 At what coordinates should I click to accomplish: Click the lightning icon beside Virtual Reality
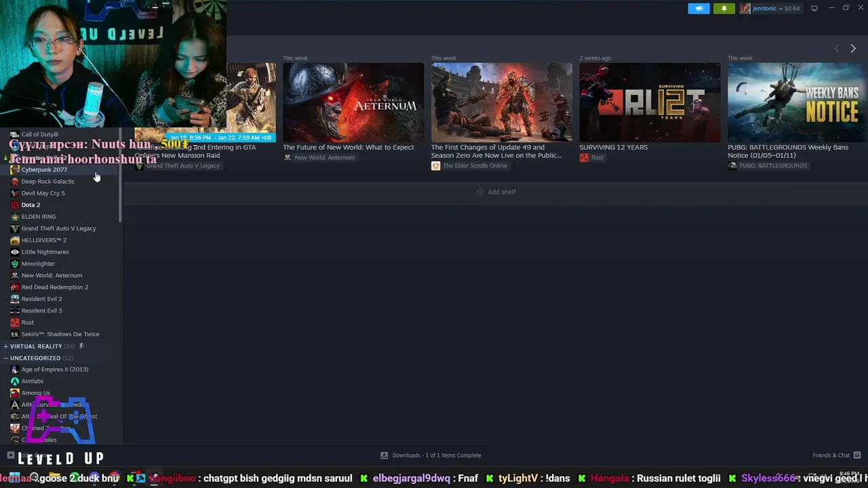click(x=81, y=346)
